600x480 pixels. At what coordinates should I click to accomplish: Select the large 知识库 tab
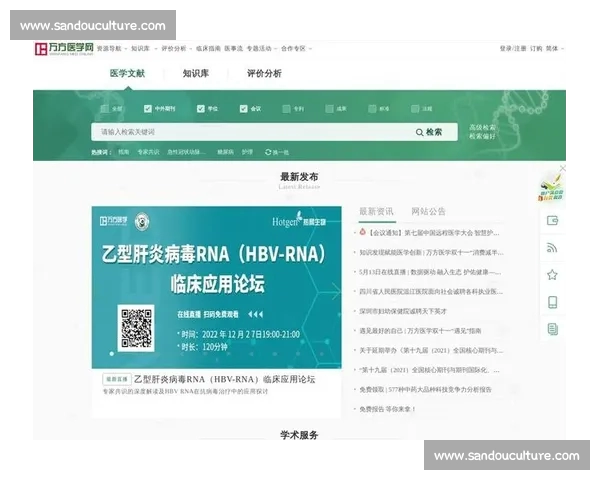(x=196, y=73)
